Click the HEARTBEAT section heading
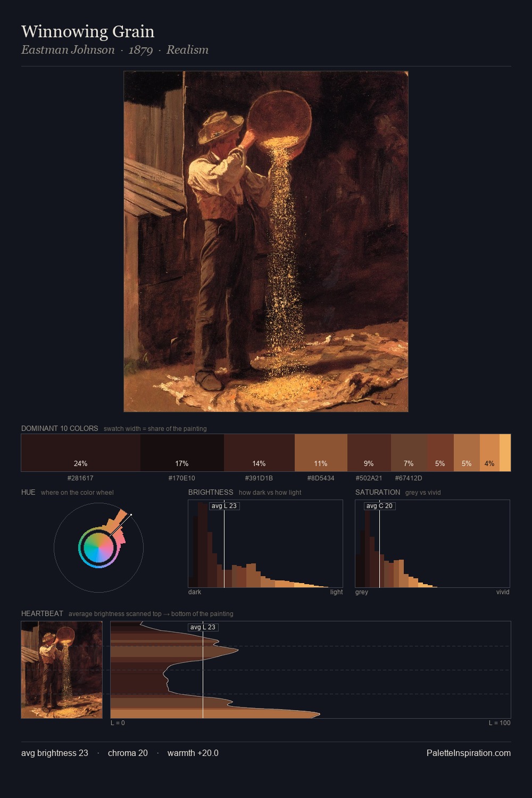532x798 pixels. pos(42,613)
